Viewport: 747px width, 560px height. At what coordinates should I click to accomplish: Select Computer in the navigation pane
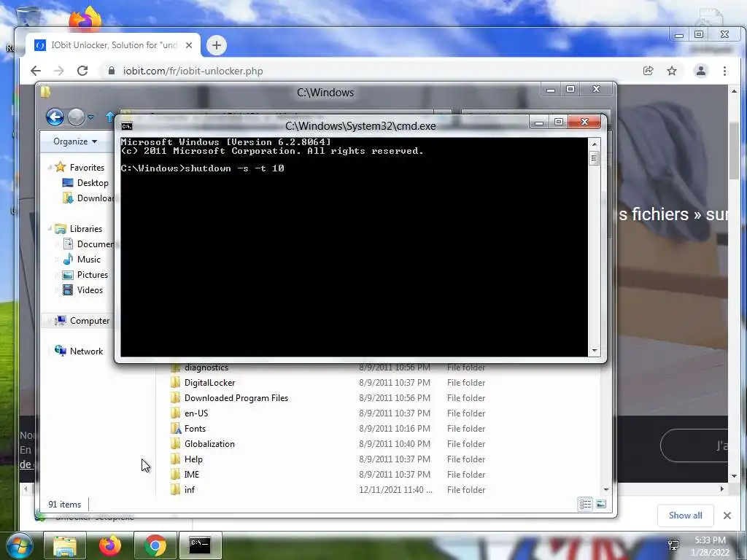pos(90,321)
